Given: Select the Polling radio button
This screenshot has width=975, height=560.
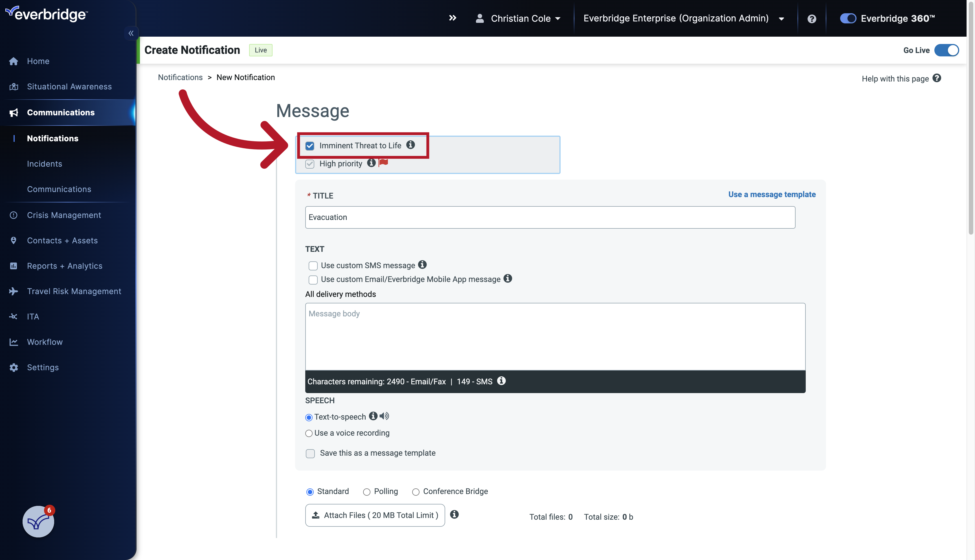Looking at the screenshot, I should [366, 491].
